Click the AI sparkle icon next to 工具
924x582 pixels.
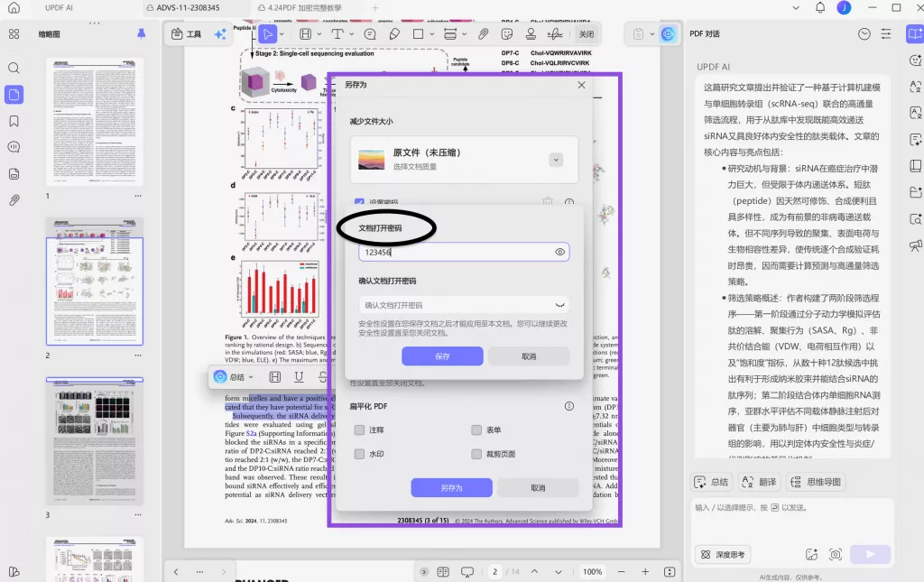(219, 34)
